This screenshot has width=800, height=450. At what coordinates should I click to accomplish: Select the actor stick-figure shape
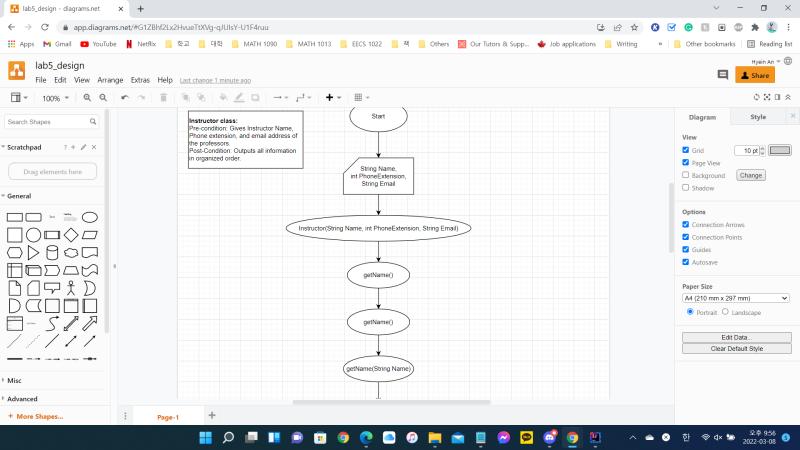tap(71, 288)
